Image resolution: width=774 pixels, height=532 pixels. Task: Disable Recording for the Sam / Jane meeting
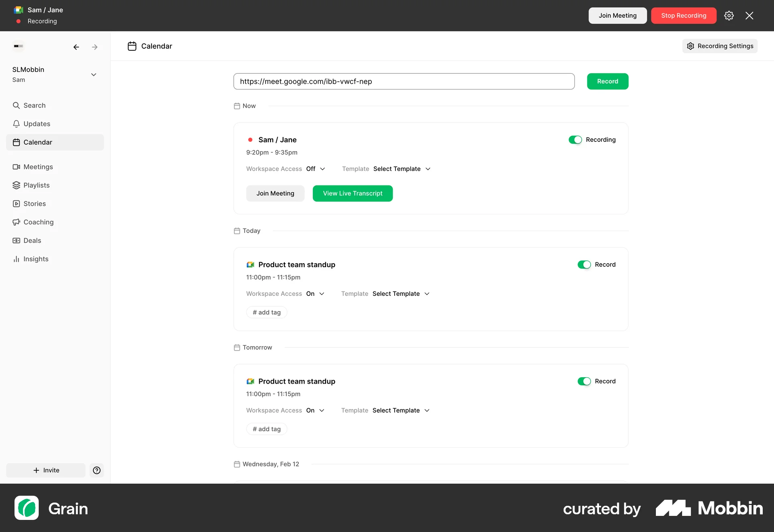click(576, 140)
